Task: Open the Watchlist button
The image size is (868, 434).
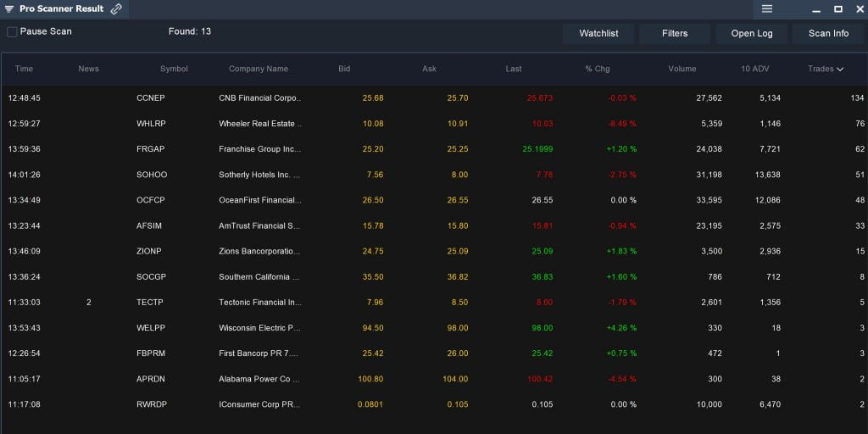Action: point(598,34)
